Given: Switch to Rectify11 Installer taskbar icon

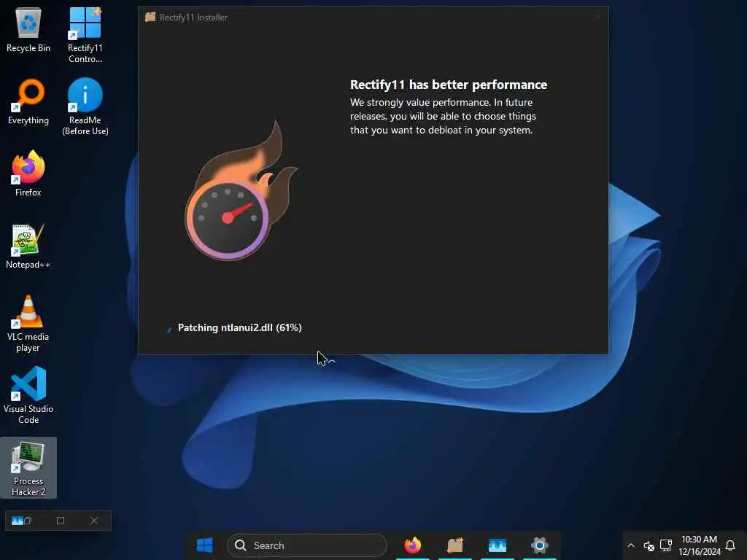Looking at the screenshot, I should coord(455,545).
